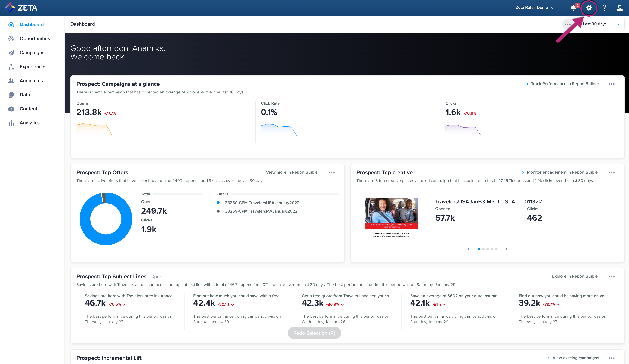Click the Experiences flow icon

pyautogui.click(x=11, y=67)
